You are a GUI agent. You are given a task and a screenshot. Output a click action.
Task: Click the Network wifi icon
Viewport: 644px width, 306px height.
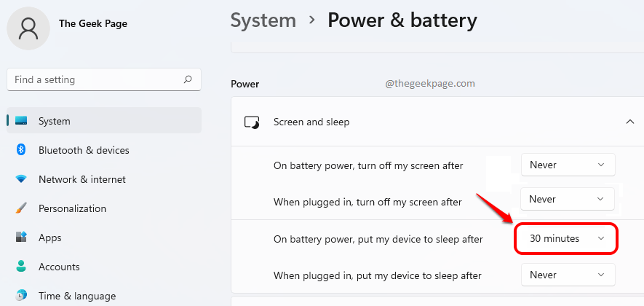21,179
